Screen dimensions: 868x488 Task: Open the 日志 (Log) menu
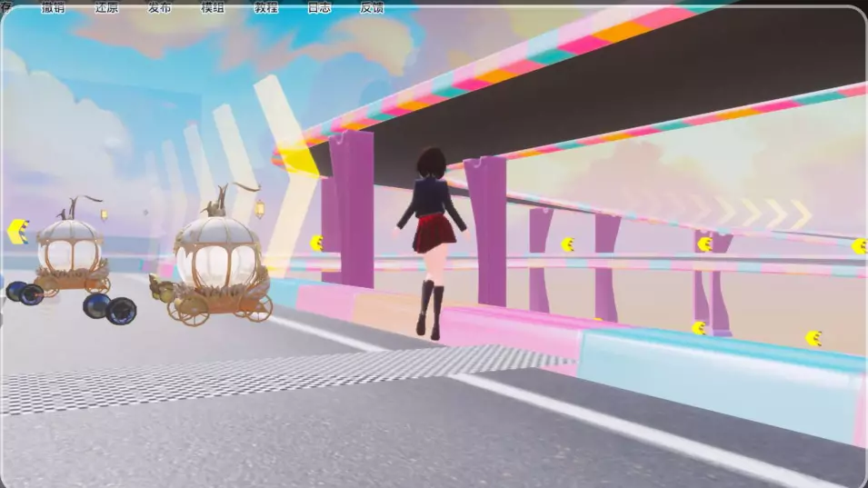319,7
